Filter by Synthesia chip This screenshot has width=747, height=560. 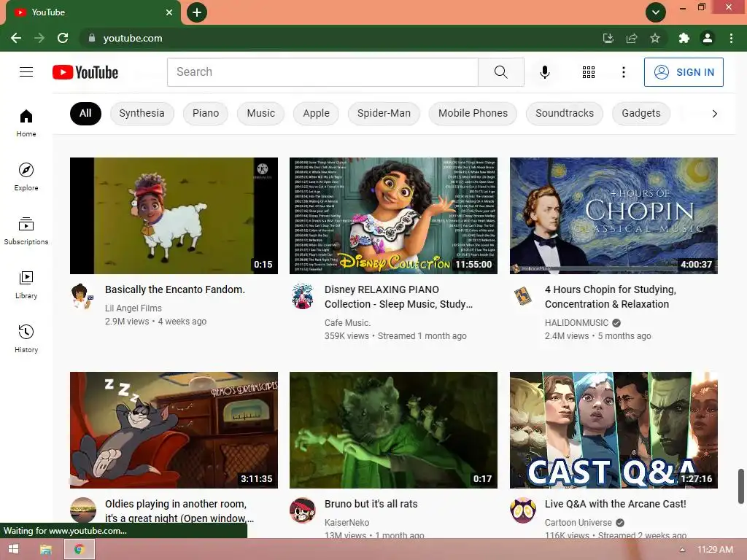click(x=142, y=113)
